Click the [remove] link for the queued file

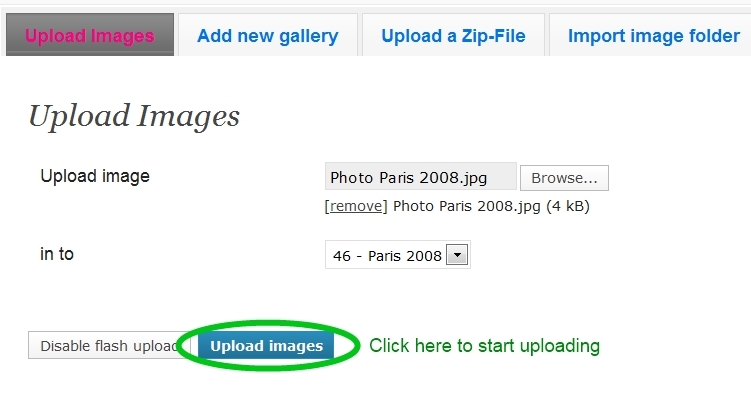(356, 206)
